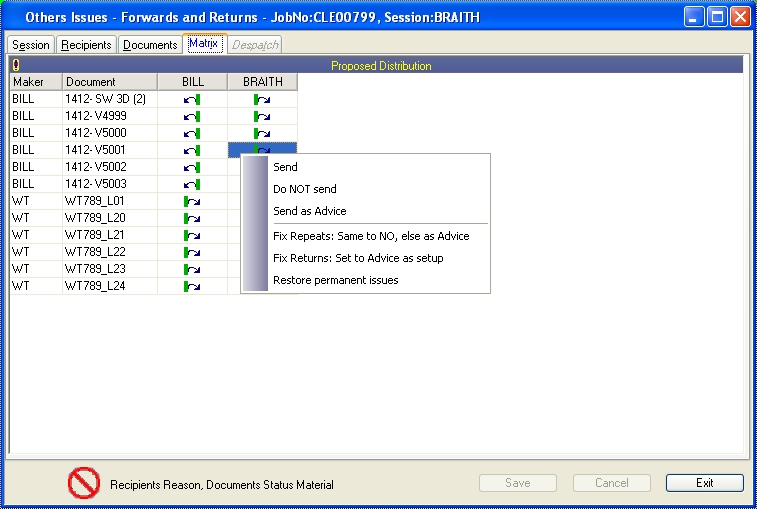The height and width of the screenshot is (509, 757).
Task: Select document cell WT789_L21
Action: 110,235
